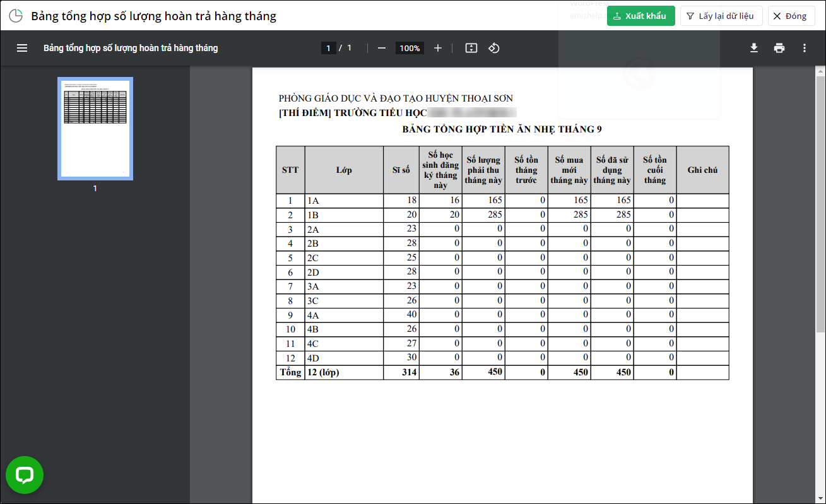Click the Số tồn tháng trước header
826x504 pixels.
526,170
